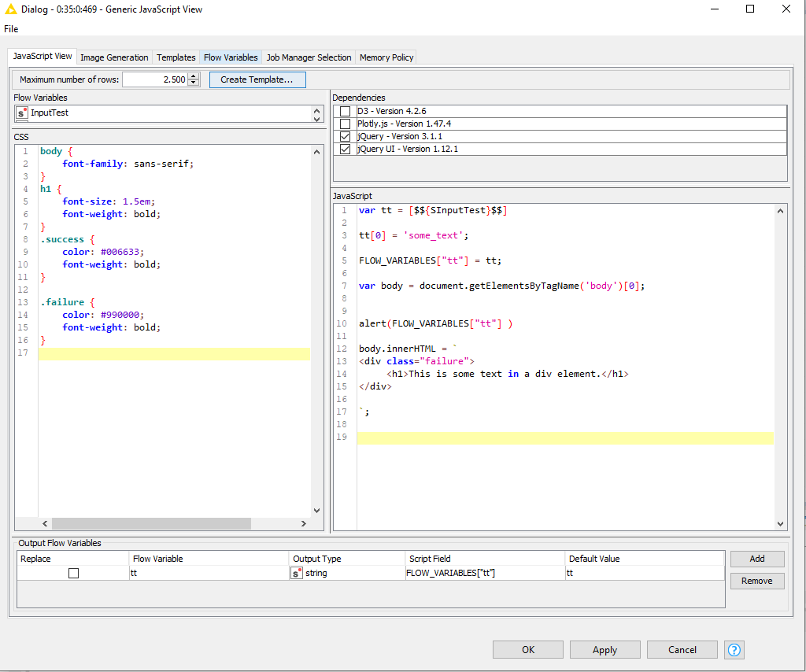Click Add to create output variable
The width and height of the screenshot is (806, 672).
(x=756, y=559)
